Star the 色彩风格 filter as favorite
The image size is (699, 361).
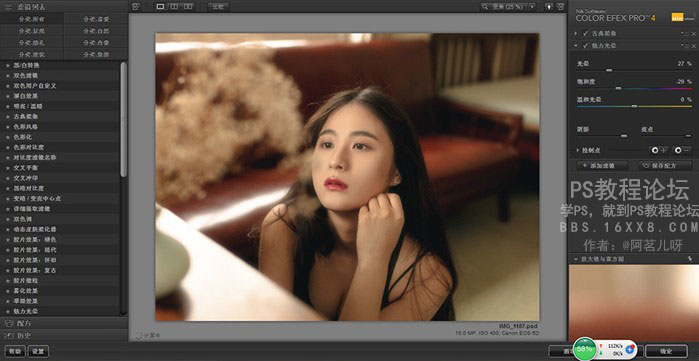tap(8, 127)
